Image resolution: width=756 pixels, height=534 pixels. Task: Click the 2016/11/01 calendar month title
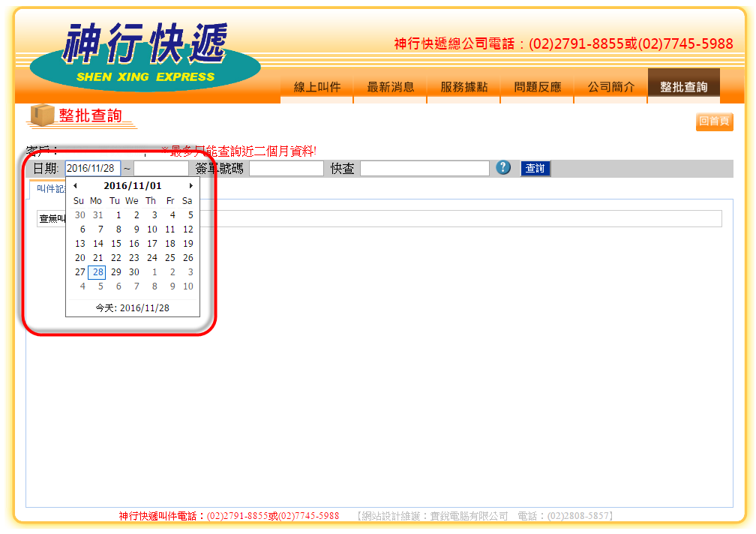tap(133, 186)
